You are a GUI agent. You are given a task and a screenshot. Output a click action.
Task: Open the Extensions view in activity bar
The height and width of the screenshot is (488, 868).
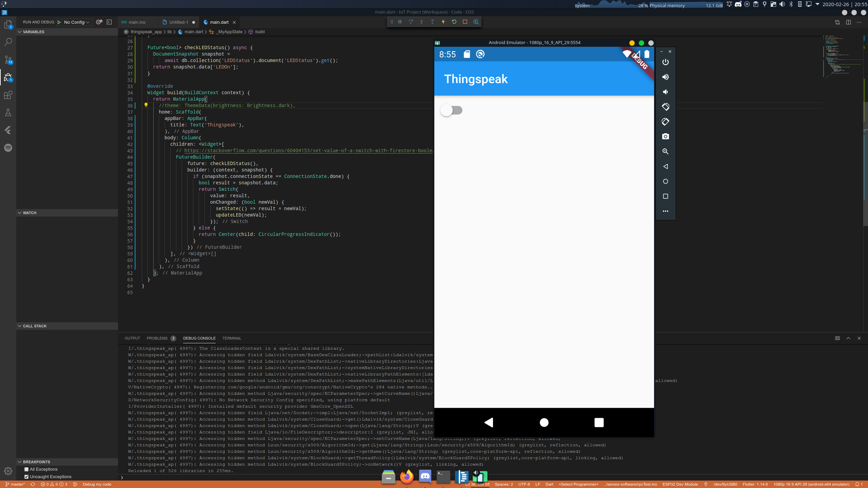tap(8, 95)
